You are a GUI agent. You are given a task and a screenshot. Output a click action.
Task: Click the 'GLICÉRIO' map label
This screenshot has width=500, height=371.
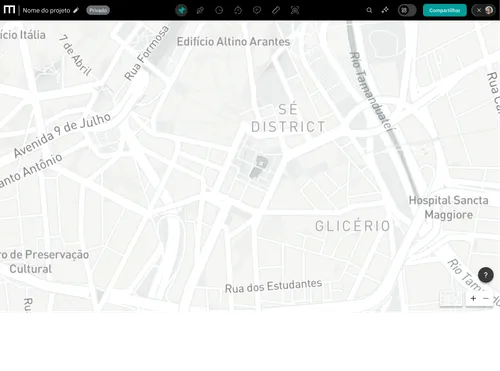pyautogui.click(x=353, y=226)
